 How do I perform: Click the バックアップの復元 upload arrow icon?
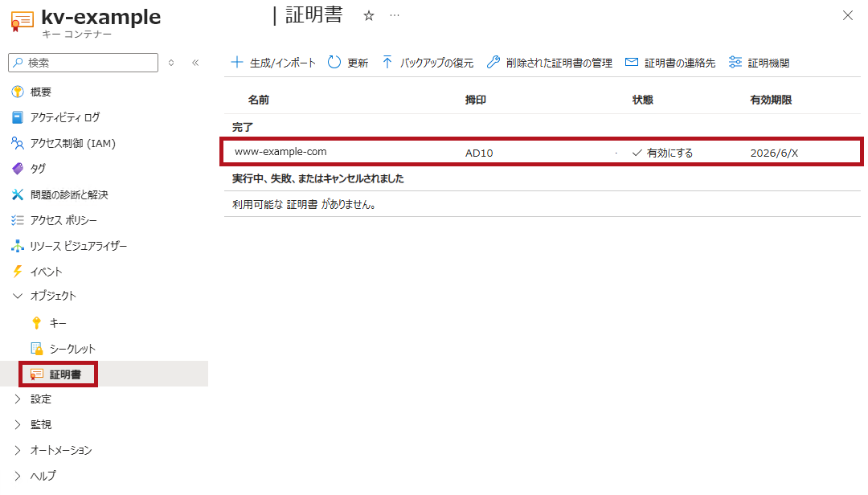(387, 63)
